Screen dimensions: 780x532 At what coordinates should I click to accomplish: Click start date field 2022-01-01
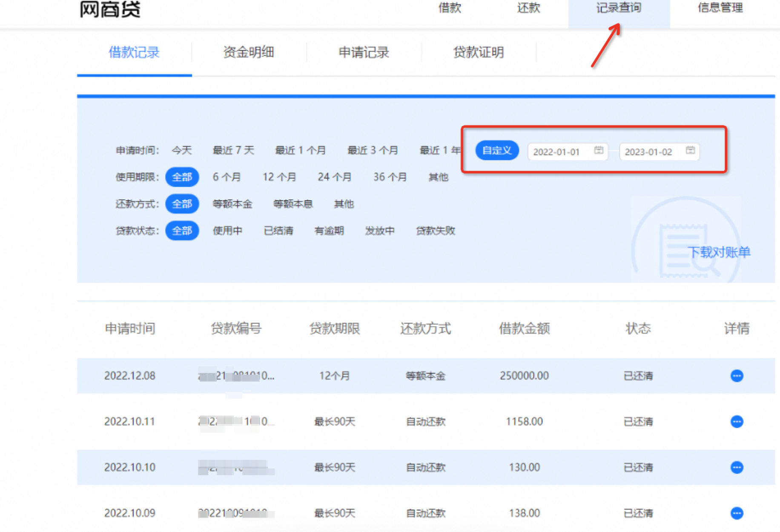[x=568, y=152]
